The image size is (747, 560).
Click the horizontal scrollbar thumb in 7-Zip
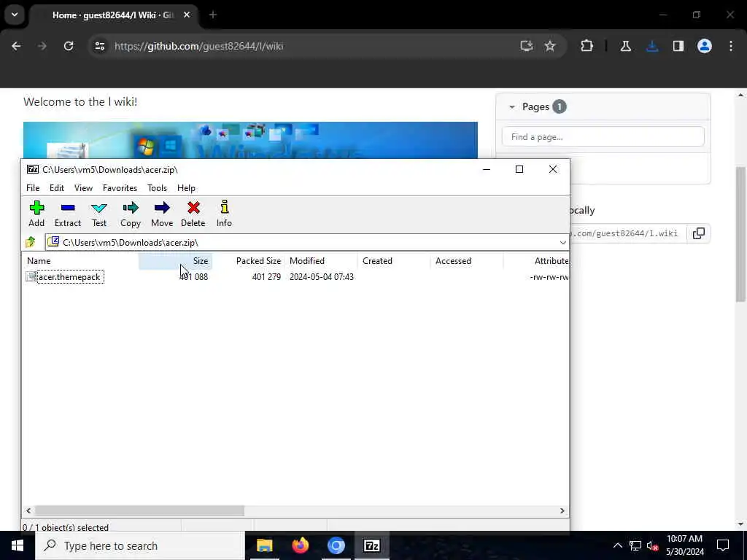click(139, 510)
